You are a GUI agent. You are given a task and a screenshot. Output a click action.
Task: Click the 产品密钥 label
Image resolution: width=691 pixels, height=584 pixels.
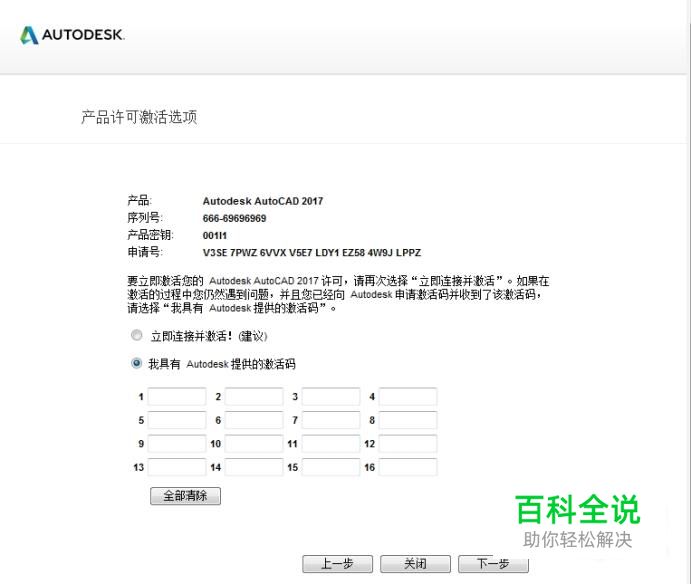(150, 235)
